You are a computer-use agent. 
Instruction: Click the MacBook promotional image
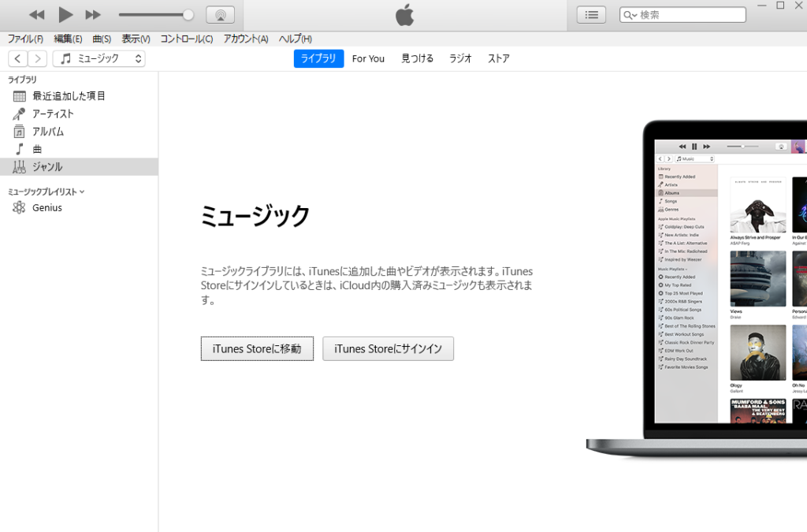(x=697, y=288)
